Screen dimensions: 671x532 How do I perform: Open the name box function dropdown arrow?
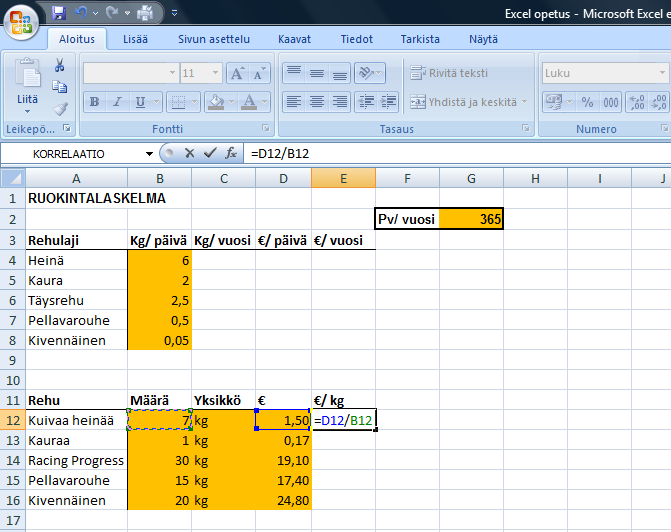click(x=149, y=154)
